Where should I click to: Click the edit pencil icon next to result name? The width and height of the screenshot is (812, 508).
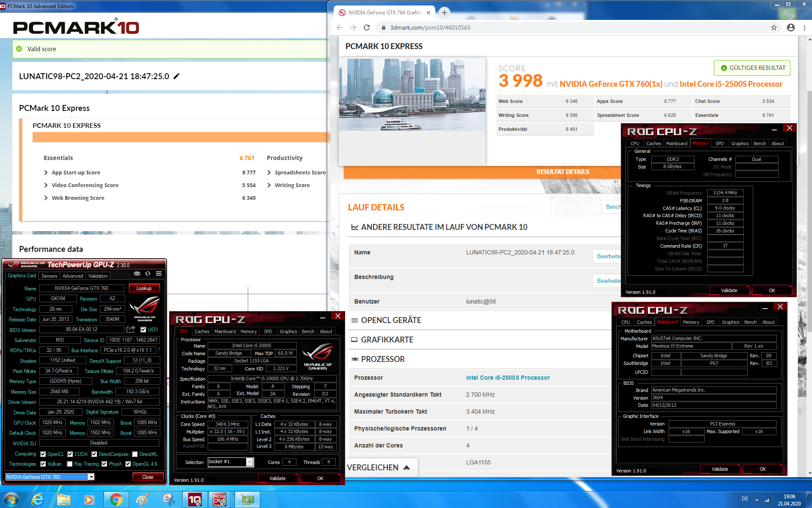tap(177, 76)
